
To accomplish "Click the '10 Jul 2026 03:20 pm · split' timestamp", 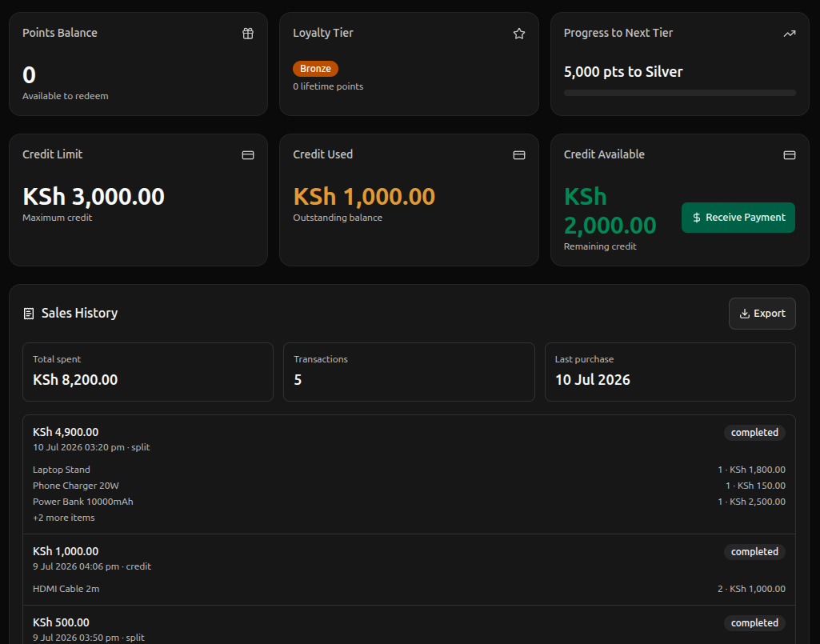I will pos(91,447).
